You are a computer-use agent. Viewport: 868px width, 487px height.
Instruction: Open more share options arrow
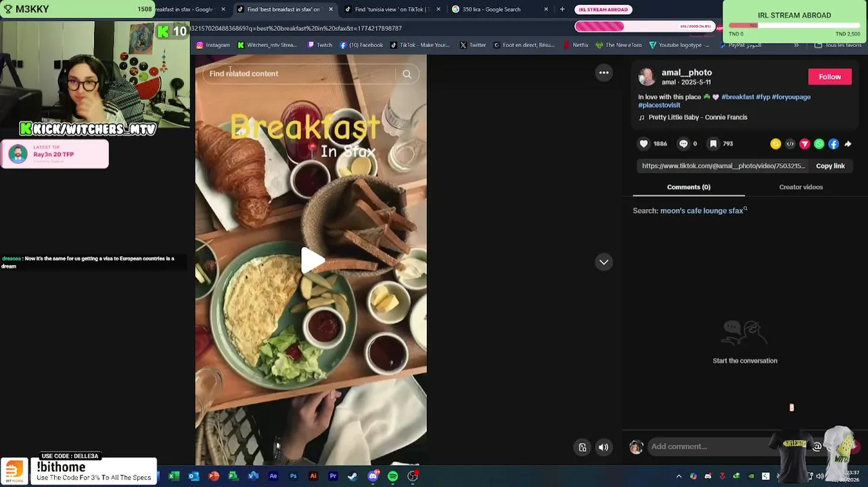848,143
